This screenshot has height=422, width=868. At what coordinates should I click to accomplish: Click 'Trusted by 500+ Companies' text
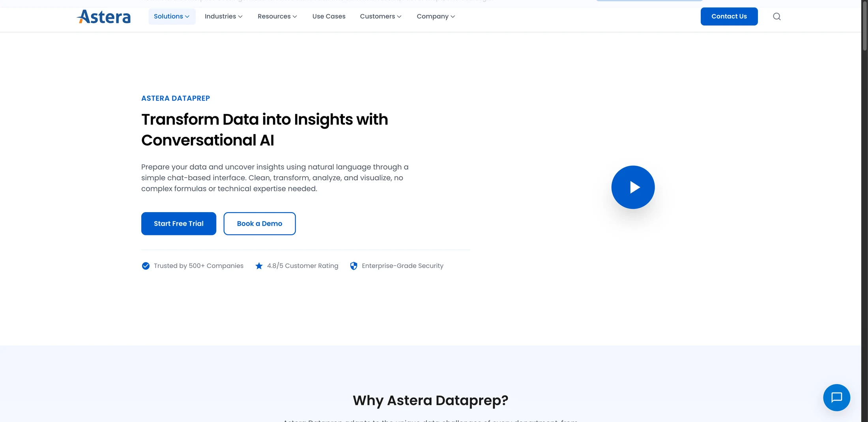(x=198, y=266)
